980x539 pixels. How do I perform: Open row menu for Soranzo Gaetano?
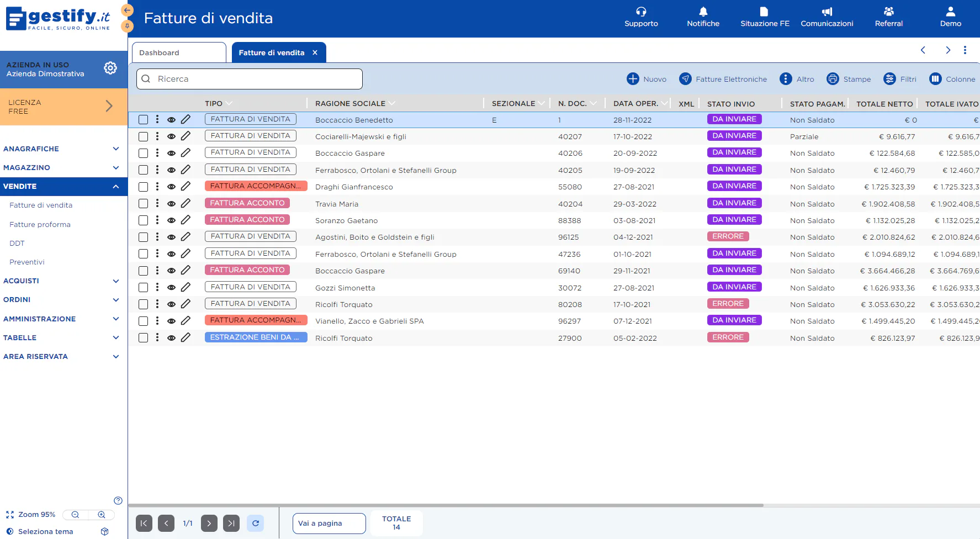point(157,220)
